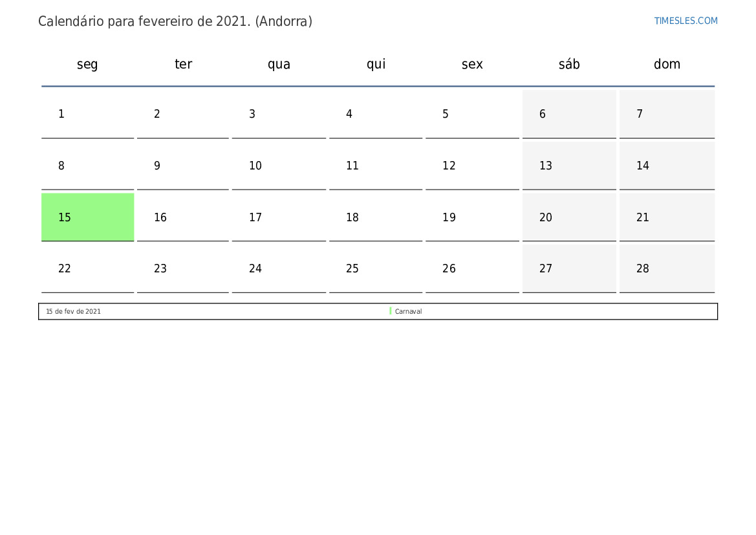
Task: Select day 4 in the calendar
Action: [x=376, y=115]
